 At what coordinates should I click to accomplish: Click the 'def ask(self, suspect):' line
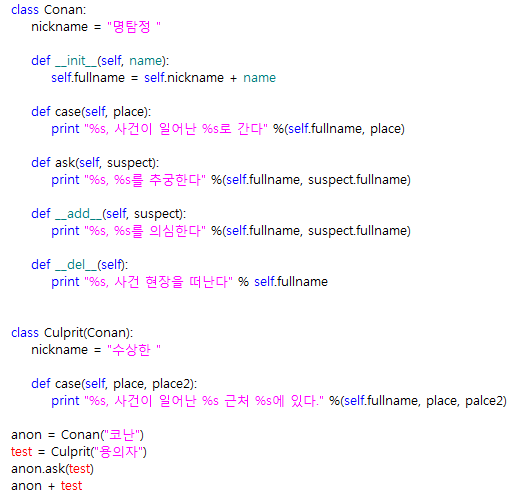pyautogui.click(x=95, y=163)
